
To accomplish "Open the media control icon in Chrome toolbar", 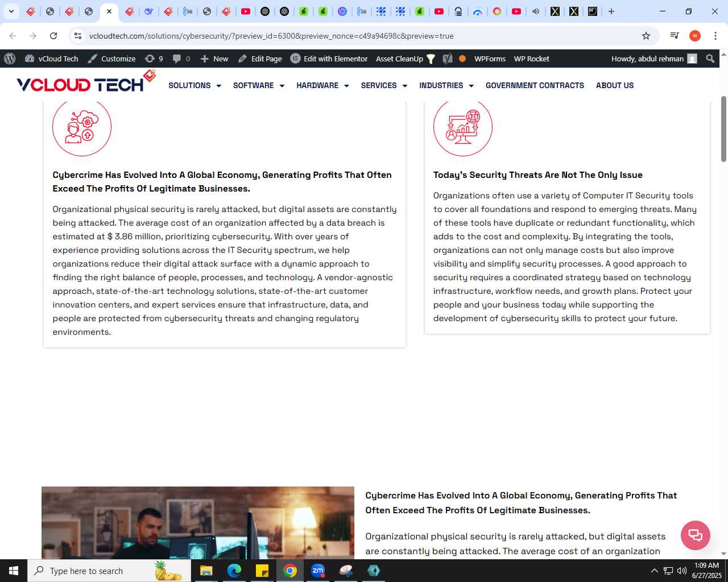I will tap(675, 36).
